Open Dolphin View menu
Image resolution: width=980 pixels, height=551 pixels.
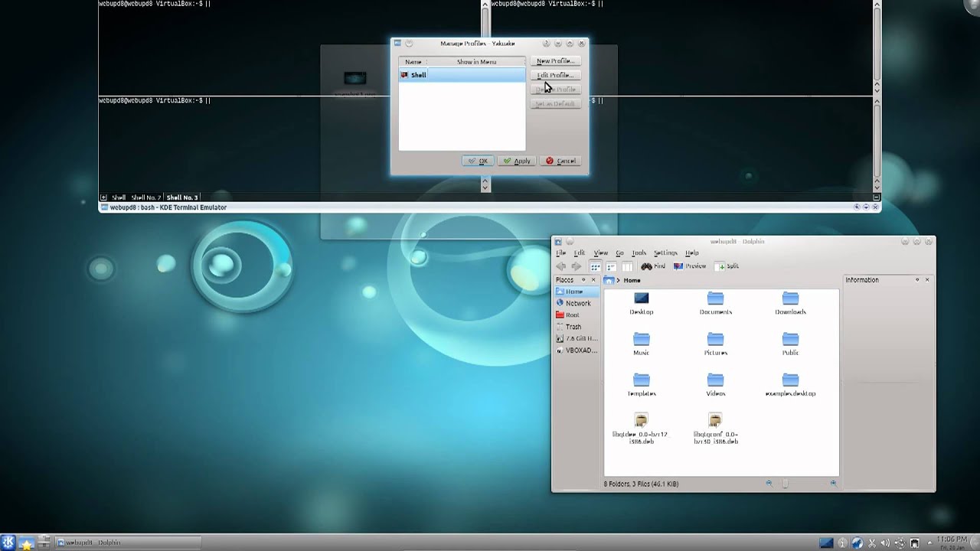(x=601, y=253)
